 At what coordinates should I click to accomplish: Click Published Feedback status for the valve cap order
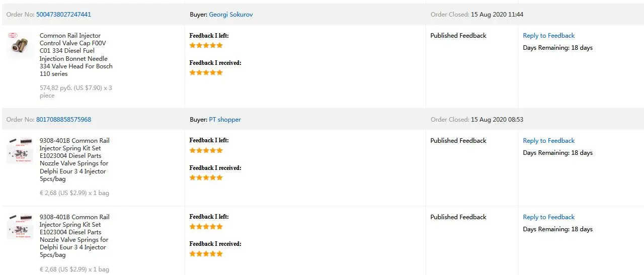click(x=458, y=36)
